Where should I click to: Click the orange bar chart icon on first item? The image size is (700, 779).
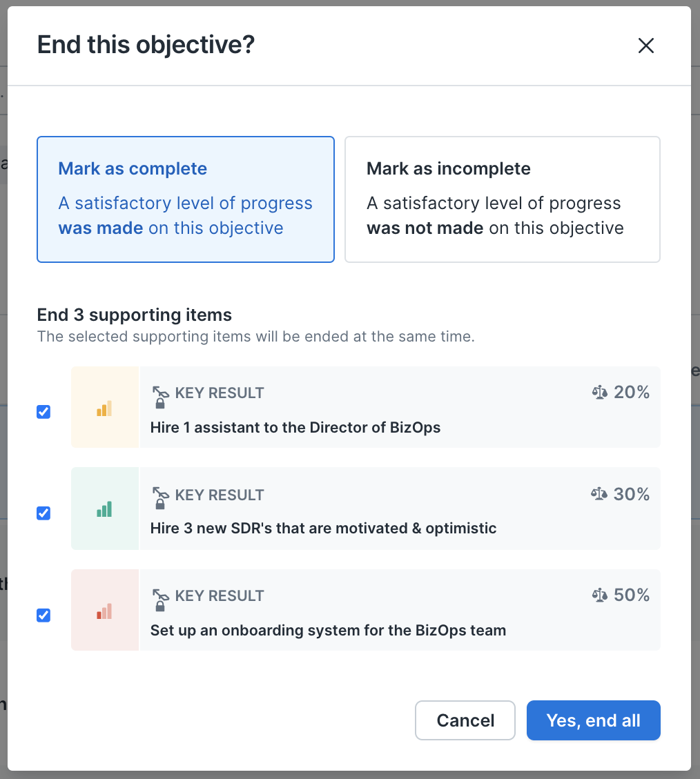pyautogui.click(x=104, y=407)
